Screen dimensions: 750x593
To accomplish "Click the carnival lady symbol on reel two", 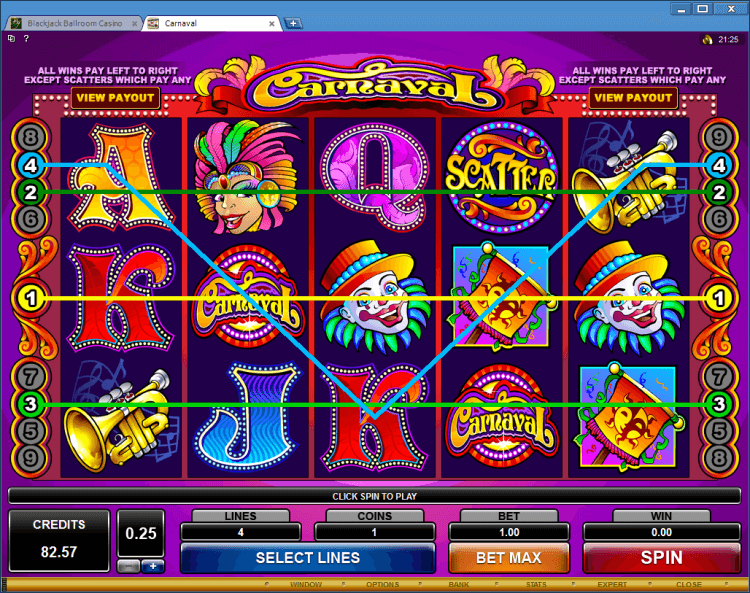I will click(x=245, y=177).
